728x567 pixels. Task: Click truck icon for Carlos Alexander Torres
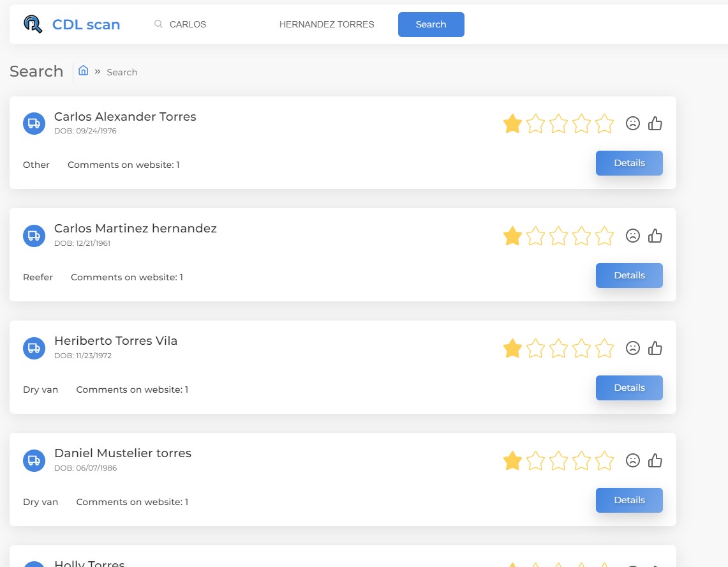[34, 124]
